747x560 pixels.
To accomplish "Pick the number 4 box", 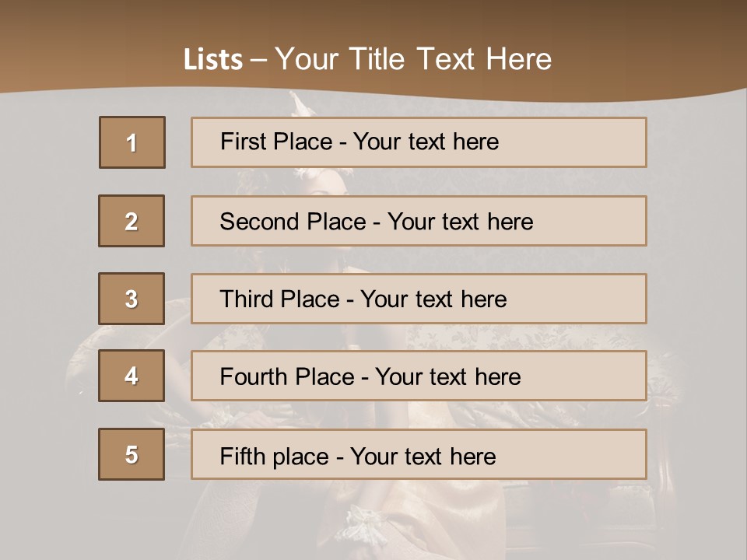I will coord(132,376).
